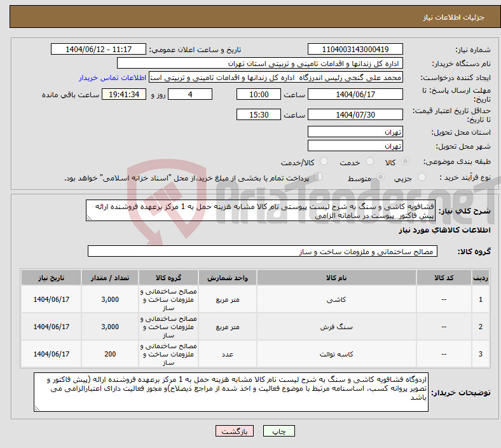The height and width of the screenshot is (448, 501).
Task: Click the response deadline date 1404/06/17 field
Action: click(x=355, y=95)
